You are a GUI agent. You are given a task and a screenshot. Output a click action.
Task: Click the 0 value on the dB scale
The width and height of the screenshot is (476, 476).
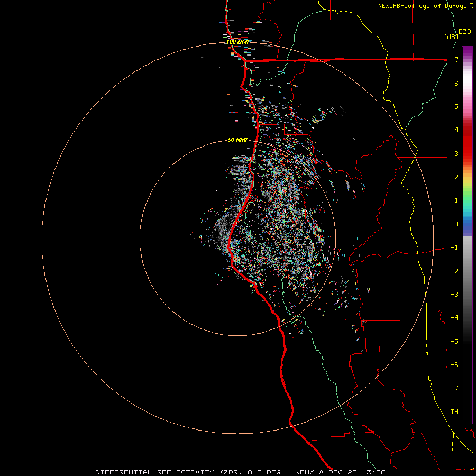(456, 224)
